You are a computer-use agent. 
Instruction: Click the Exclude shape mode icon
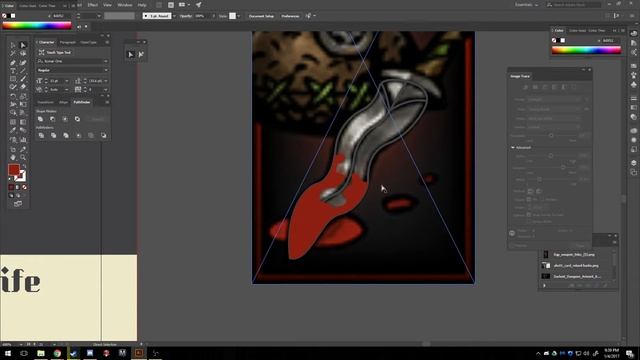click(x=77, y=119)
